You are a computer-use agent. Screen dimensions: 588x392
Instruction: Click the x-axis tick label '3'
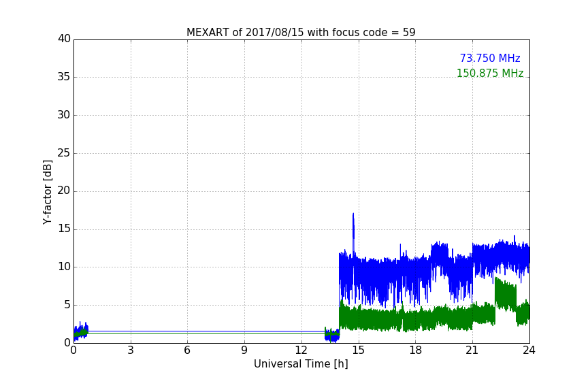[131, 350]
